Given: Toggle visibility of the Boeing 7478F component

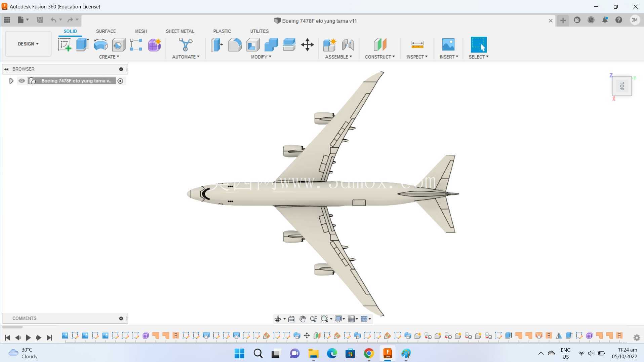Looking at the screenshot, I should coord(22,81).
